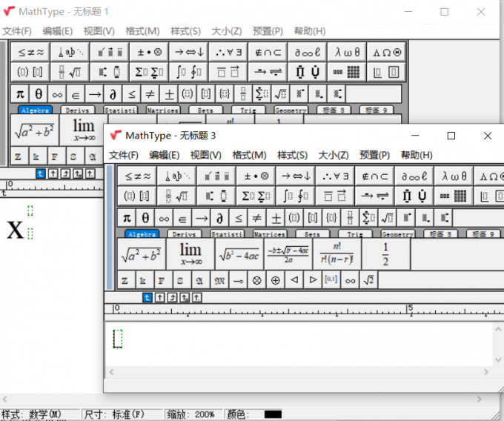Open fraction and radical templates in front window

[177, 196]
